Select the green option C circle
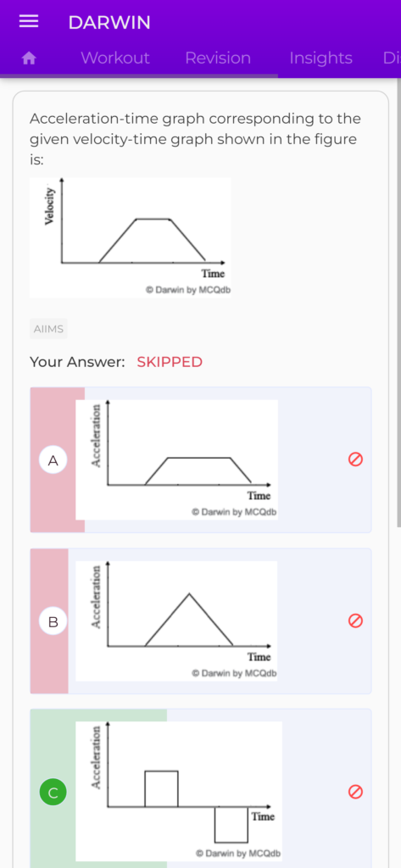Viewport: 401px width, 868px height. [x=53, y=793]
